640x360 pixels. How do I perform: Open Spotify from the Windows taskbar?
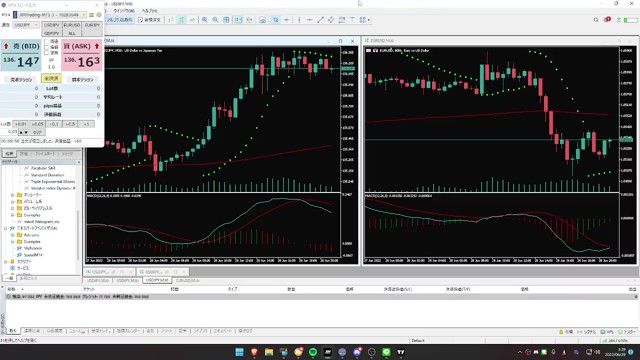click(313, 352)
